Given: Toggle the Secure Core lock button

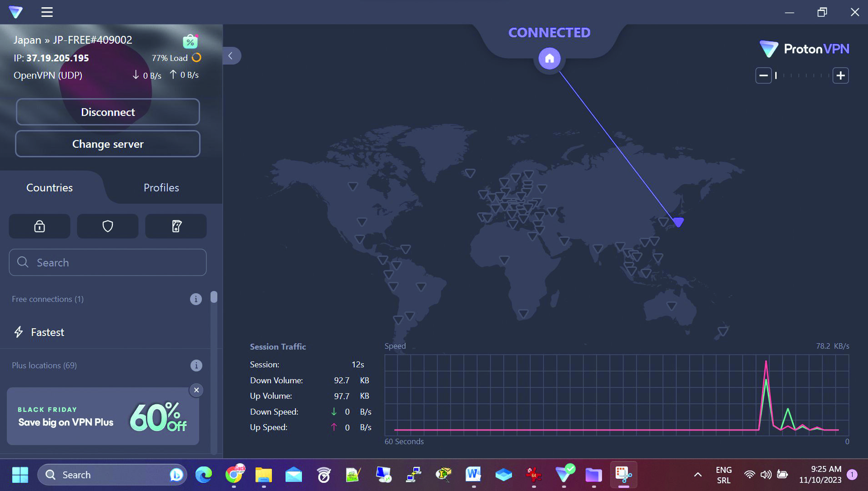Looking at the screenshot, I should (40, 226).
